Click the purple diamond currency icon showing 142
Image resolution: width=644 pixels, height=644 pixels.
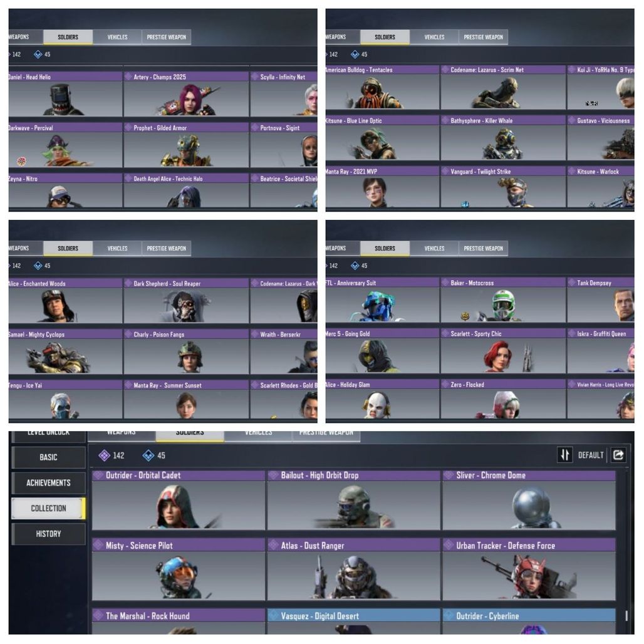point(105,455)
